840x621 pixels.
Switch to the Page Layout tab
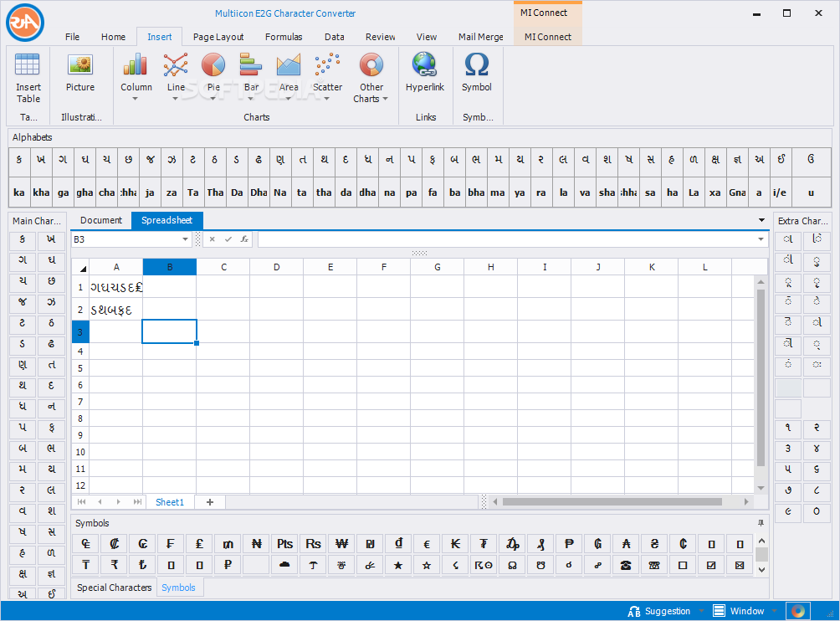[218, 37]
